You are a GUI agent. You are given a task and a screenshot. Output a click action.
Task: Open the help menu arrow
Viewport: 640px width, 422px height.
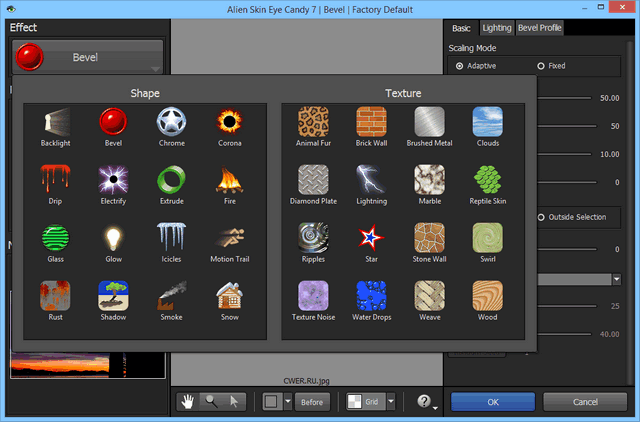[x=436, y=405]
